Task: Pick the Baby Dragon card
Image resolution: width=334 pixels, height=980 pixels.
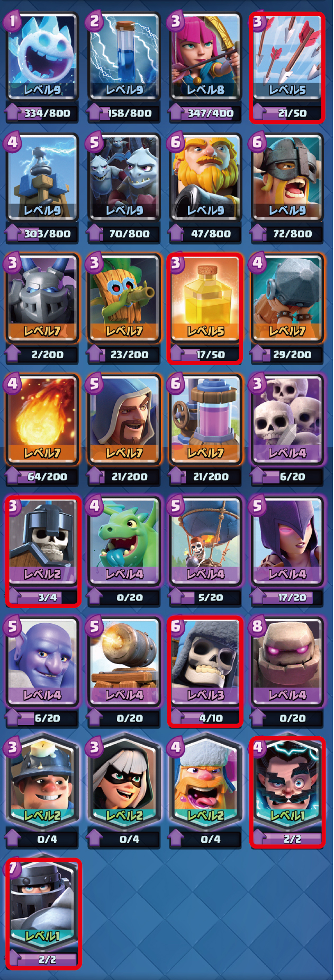Action: (124, 541)
